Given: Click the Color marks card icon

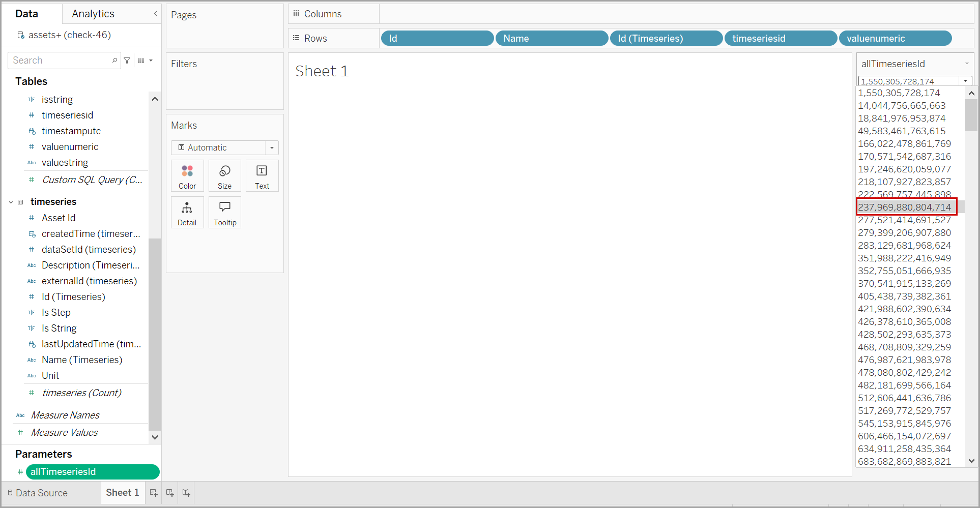Looking at the screenshot, I should tap(187, 176).
